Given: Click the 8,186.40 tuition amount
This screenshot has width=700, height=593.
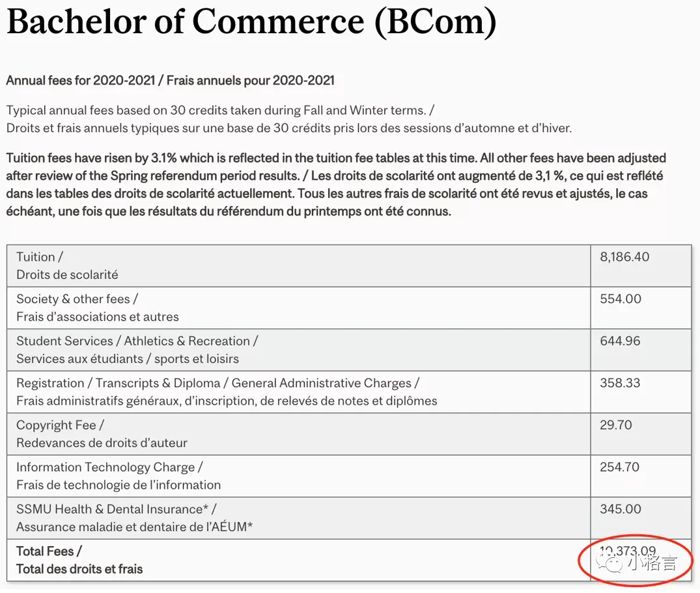Looking at the screenshot, I should [624, 257].
